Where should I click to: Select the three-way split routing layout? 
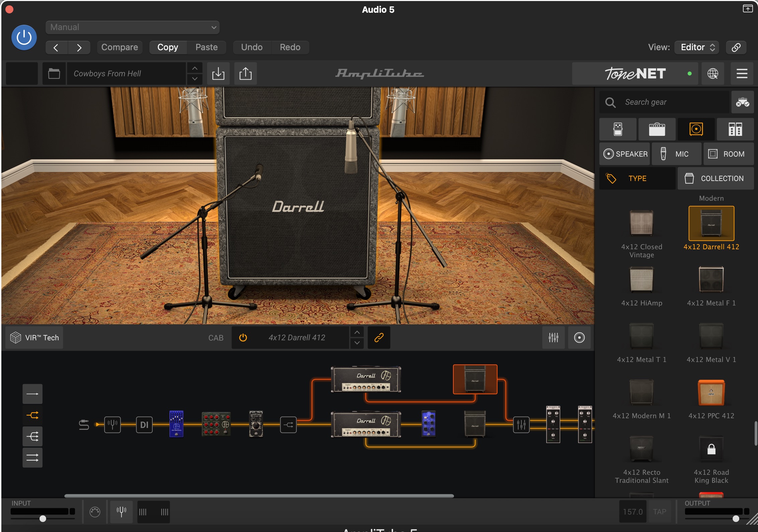click(32, 436)
